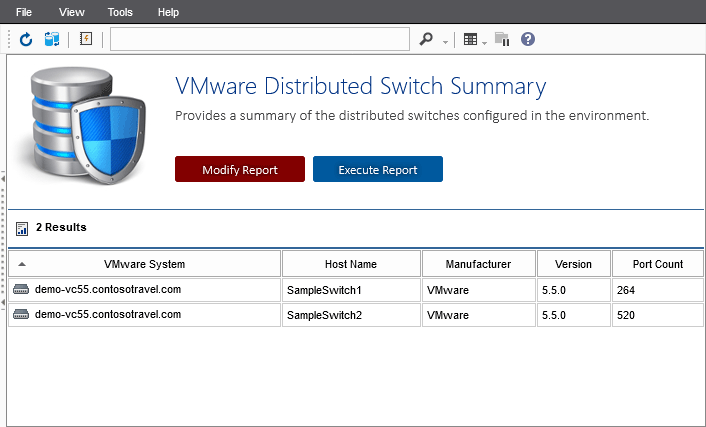Open the search options dropdown arrow
This screenshot has height=427, width=706.
tap(445, 42)
